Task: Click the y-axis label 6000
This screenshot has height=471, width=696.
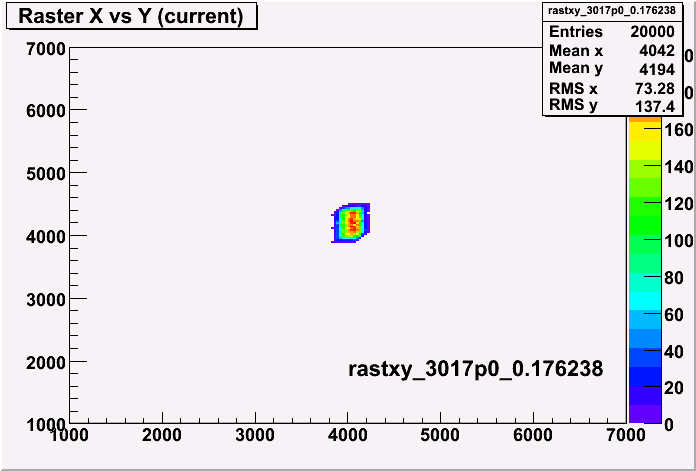Action: point(46,111)
